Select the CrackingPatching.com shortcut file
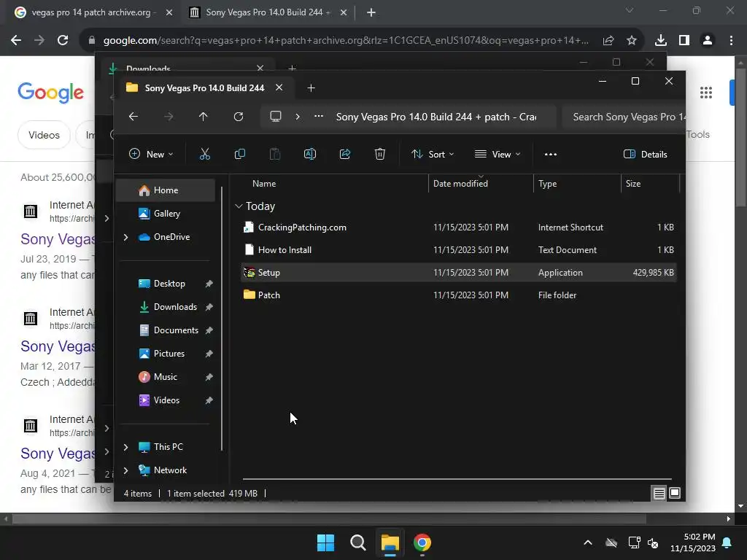 click(458, 227)
